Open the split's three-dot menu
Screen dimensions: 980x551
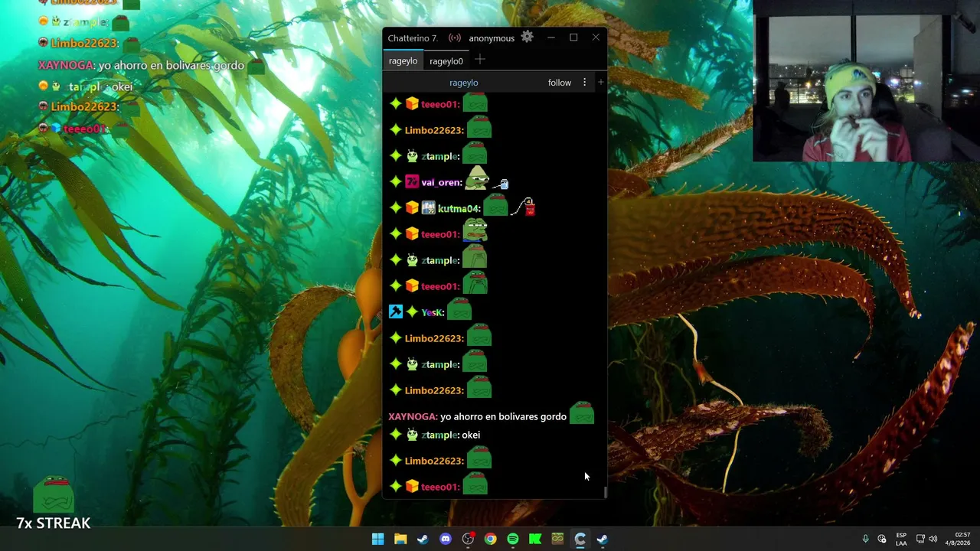584,83
